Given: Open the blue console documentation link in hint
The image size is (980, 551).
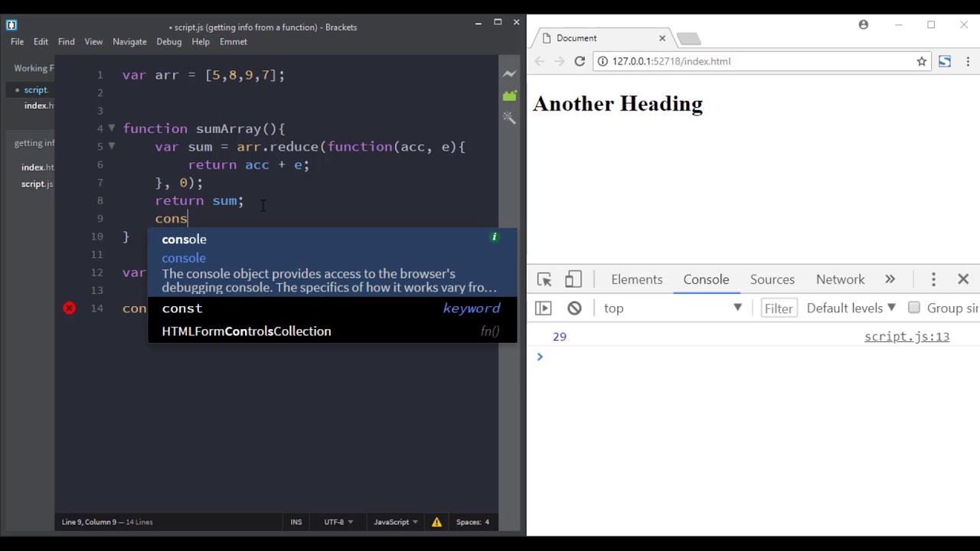Looking at the screenshot, I should pos(184,258).
